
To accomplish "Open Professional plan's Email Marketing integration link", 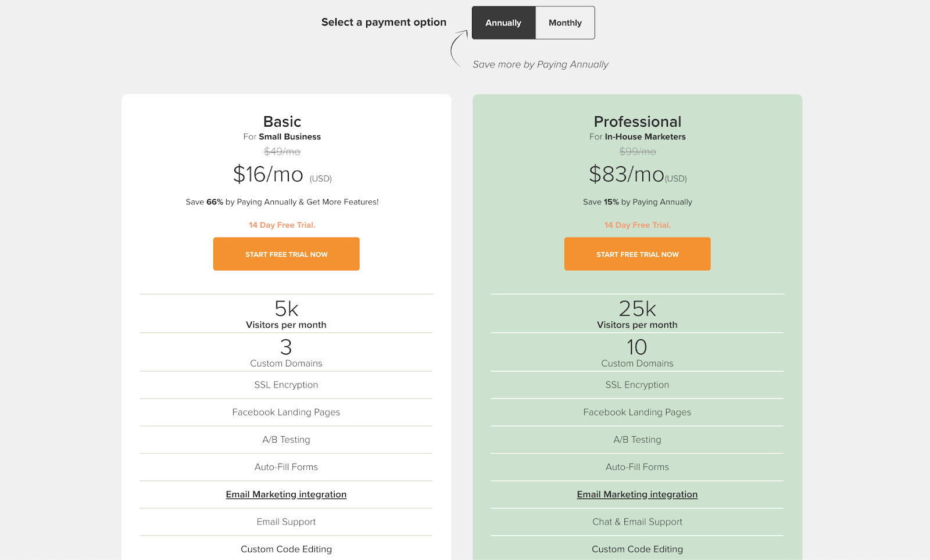I will 637,494.
